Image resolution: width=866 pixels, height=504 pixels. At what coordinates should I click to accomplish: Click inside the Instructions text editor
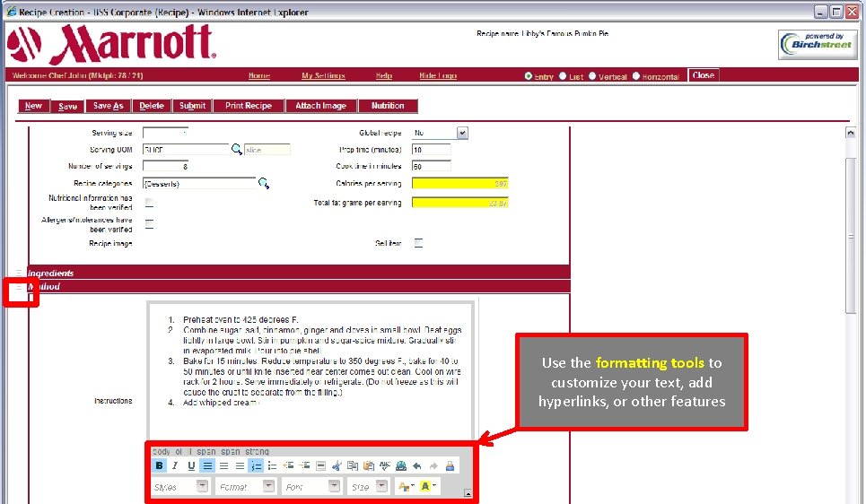coord(310,369)
